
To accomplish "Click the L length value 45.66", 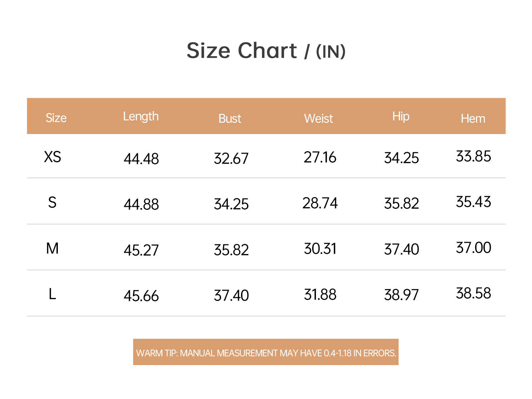I will 141,296.
